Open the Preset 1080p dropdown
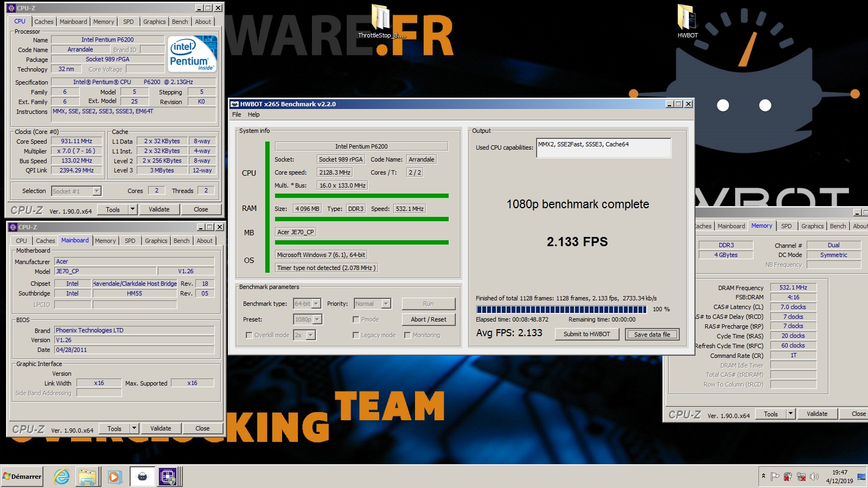868x488 pixels. pyautogui.click(x=317, y=319)
